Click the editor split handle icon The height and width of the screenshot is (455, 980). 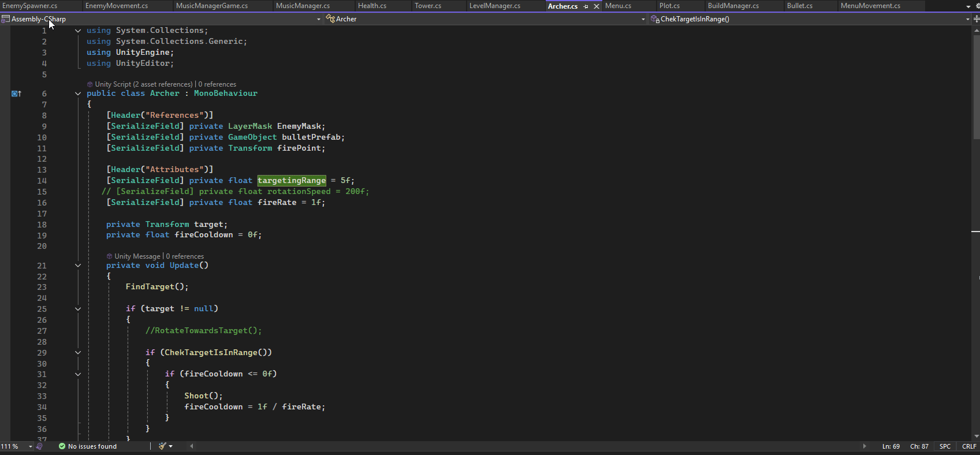pyautogui.click(x=976, y=19)
